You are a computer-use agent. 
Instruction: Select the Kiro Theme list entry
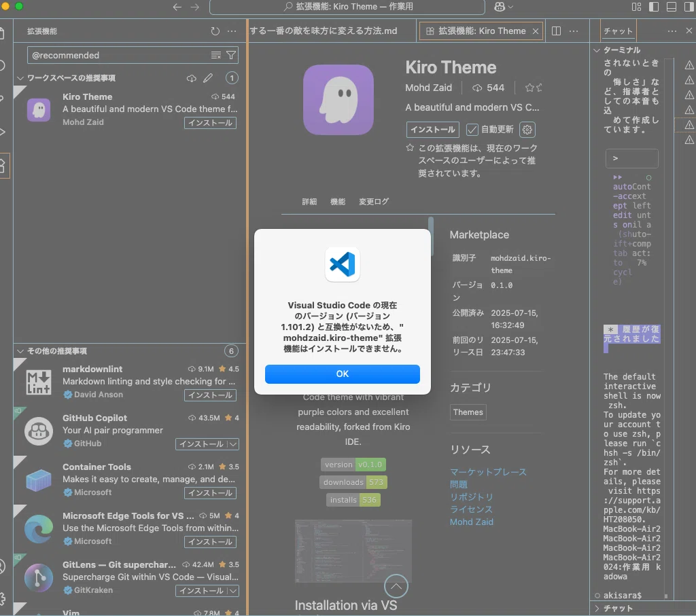click(x=130, y=109)
